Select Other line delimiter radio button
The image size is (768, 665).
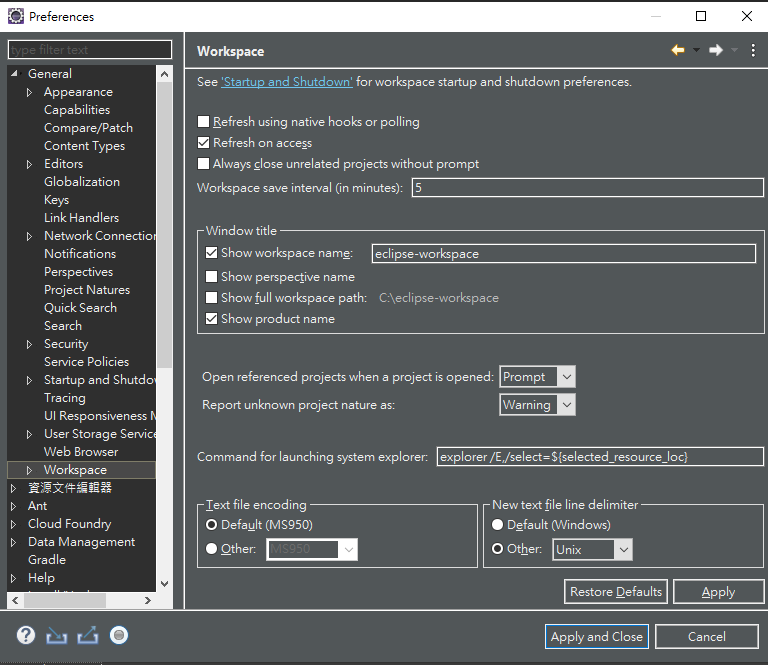coord(498,548)
